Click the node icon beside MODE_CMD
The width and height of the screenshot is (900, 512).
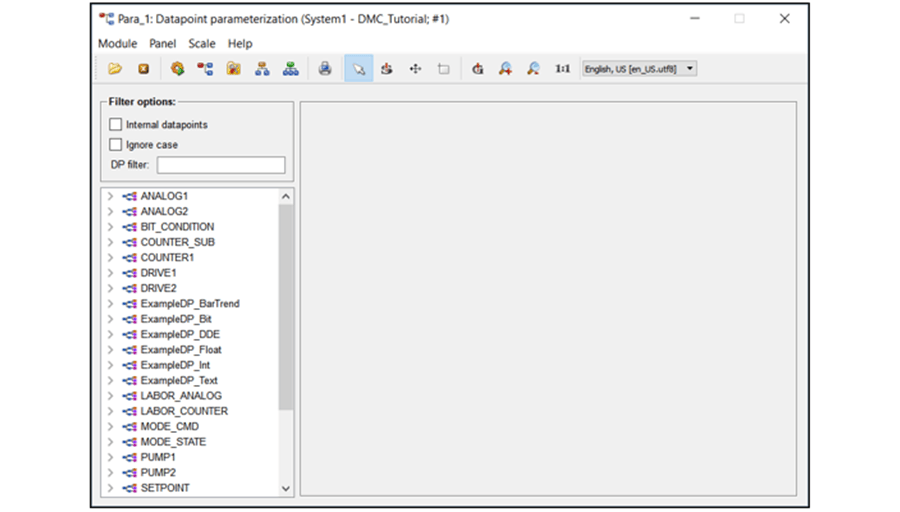click(x=130, y=426)
